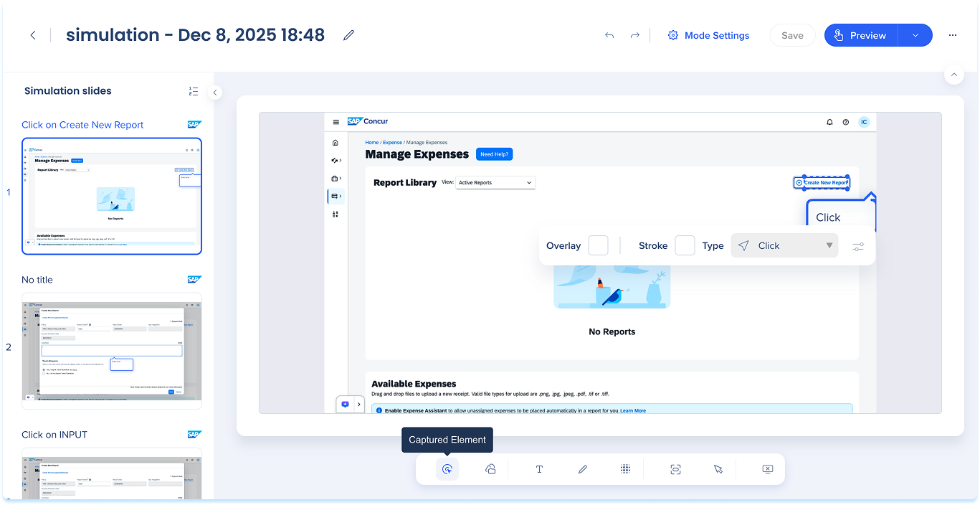Open the Stroke color box

685,245
